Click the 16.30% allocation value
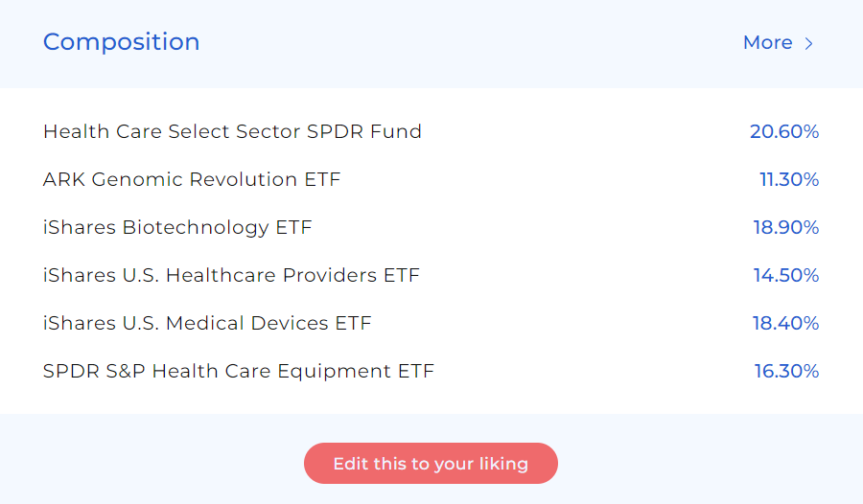 pyautogui.click(x=786, y=371)
